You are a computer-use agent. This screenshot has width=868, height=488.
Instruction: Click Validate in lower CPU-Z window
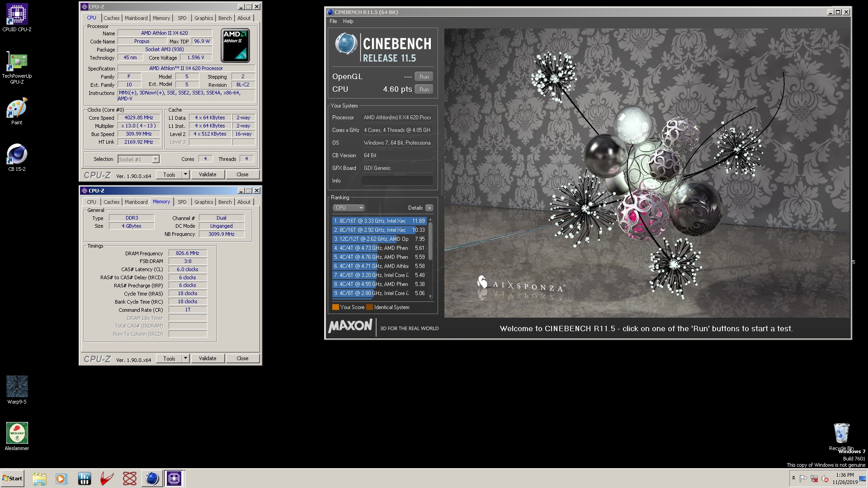[208, 358]
